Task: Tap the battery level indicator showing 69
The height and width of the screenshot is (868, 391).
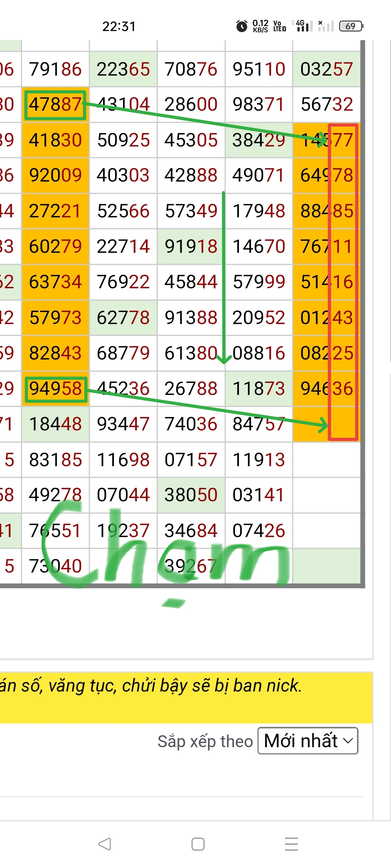Action: tap(351, 26)
